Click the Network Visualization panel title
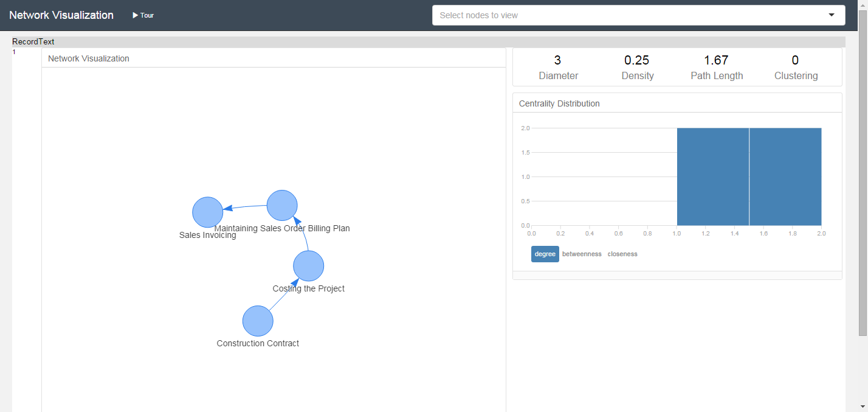The image size is (868, 412). (88, 58)
